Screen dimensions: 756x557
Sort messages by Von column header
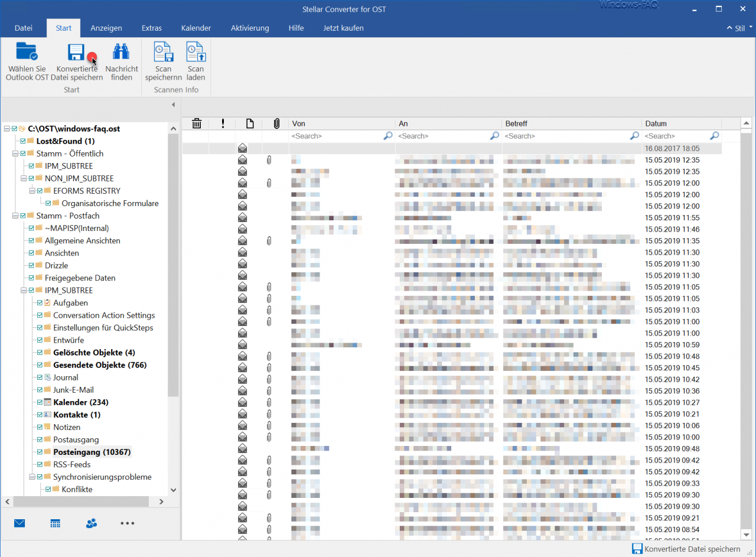(x=342, y=123)
